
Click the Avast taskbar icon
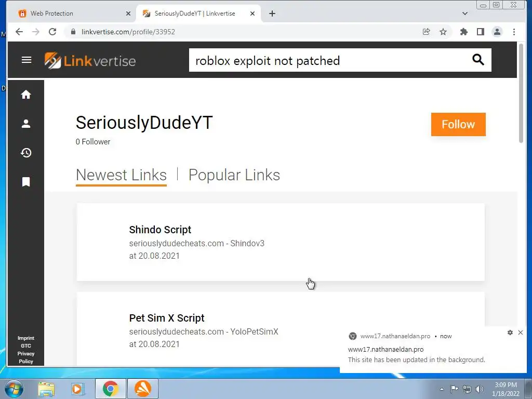[143, 389]
